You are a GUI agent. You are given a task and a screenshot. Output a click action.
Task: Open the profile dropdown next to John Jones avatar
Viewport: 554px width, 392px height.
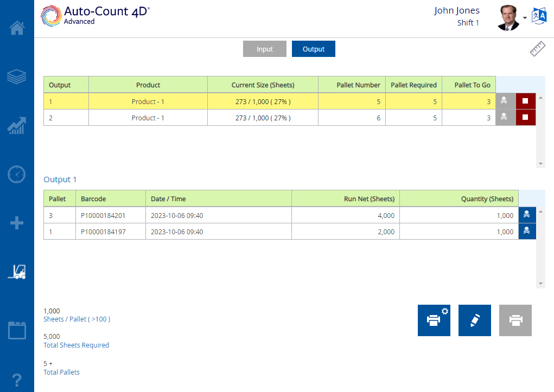(525, 18)
